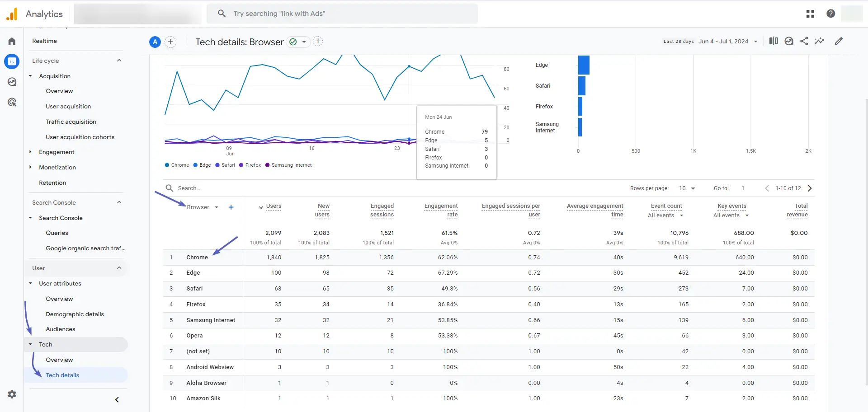Viewport: 868px width, 412px height.
Task: Open Rows per page dropdown
Action: click(x=687, y=188)
